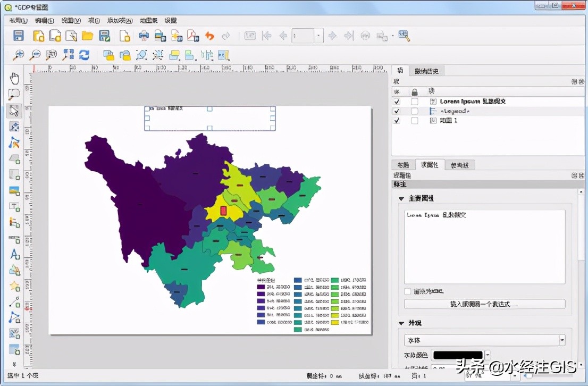Switch to the 撤销历史 tab

point(426,71)
